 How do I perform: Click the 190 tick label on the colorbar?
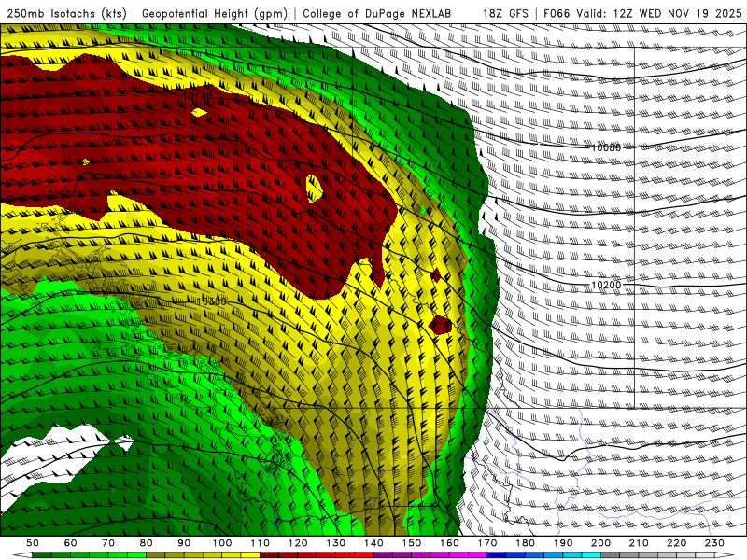click(x=563, y=543)
